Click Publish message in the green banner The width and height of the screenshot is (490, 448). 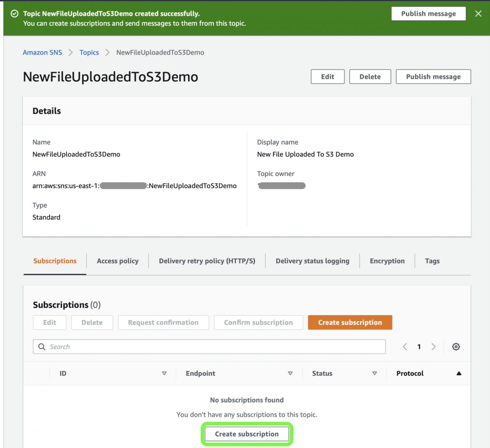[428, 14]
